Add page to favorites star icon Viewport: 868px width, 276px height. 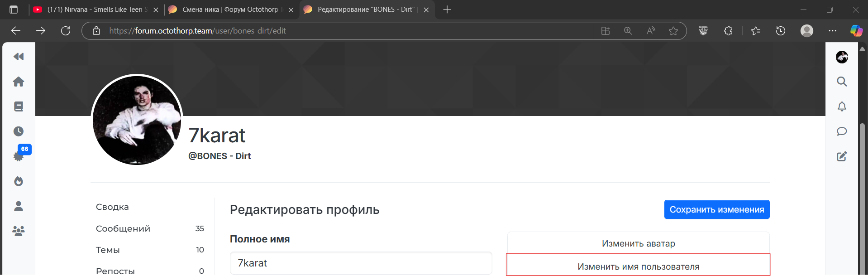coord(673,31)
